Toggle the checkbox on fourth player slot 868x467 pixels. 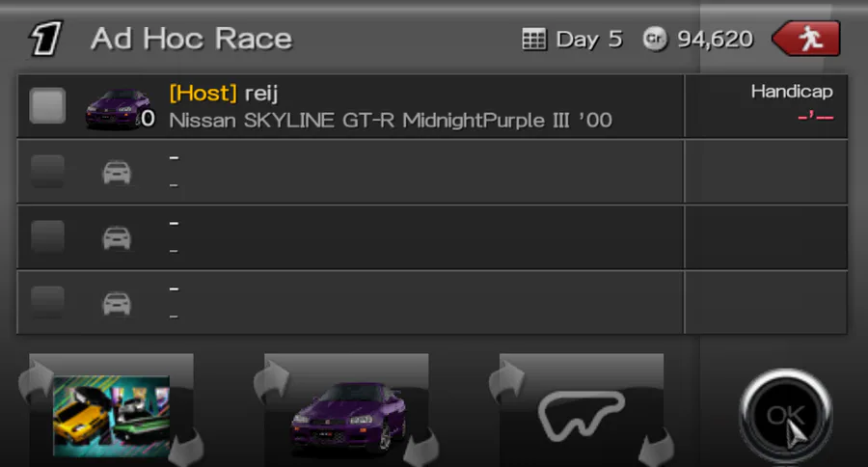pyautogui.click(x=47, y=302)
